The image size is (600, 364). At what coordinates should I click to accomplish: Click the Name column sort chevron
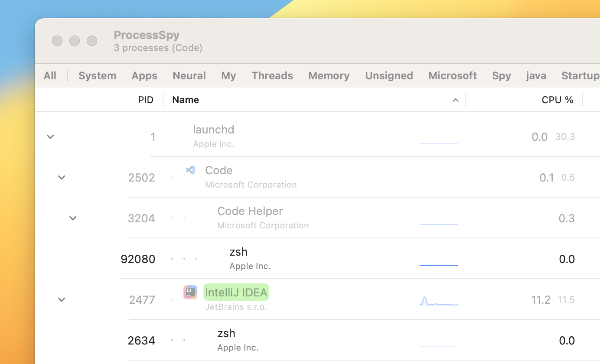[x=456, y=100]
